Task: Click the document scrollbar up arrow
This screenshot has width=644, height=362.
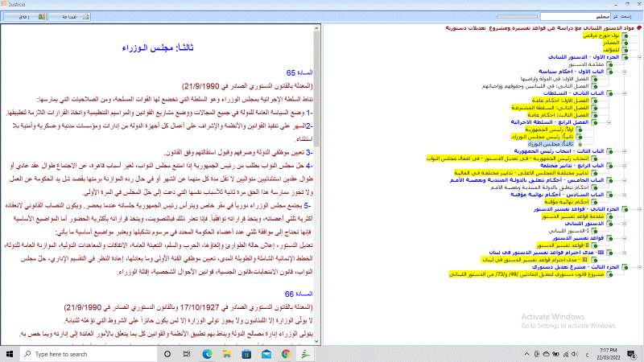Action: point(316,28)
